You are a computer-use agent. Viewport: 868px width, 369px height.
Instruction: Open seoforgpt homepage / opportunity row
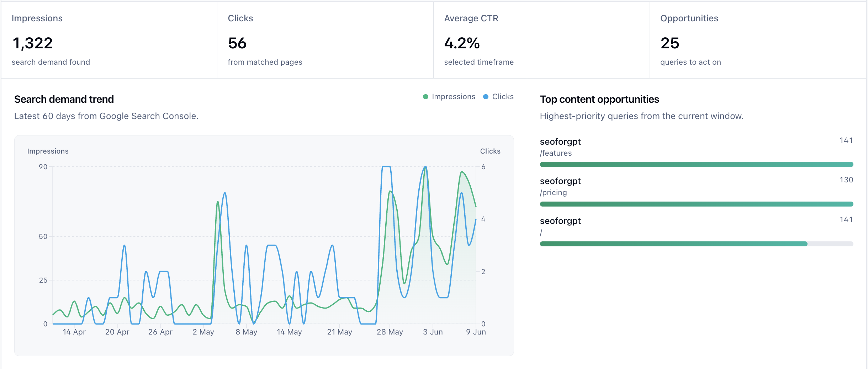point(697,231)
